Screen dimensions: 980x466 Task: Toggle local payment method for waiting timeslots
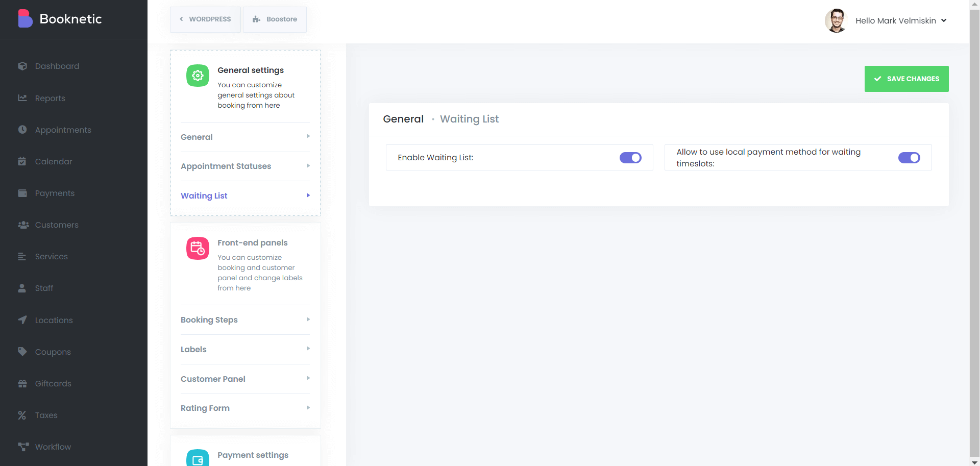tap(909, 158)
